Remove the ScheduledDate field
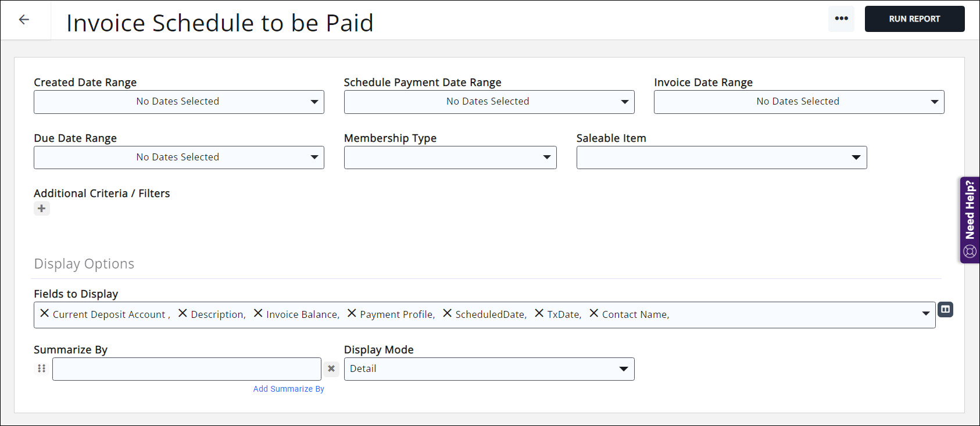This screenshot has height=426, width=980. coord(447,313)
